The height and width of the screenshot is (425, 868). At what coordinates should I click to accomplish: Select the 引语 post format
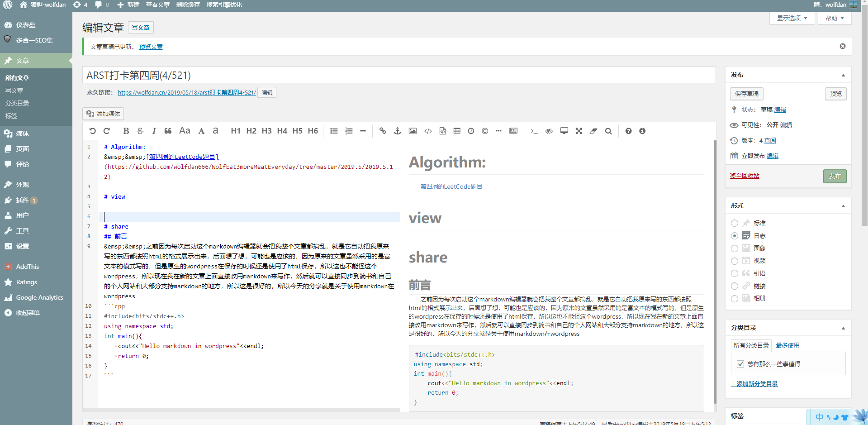[735, 273]
